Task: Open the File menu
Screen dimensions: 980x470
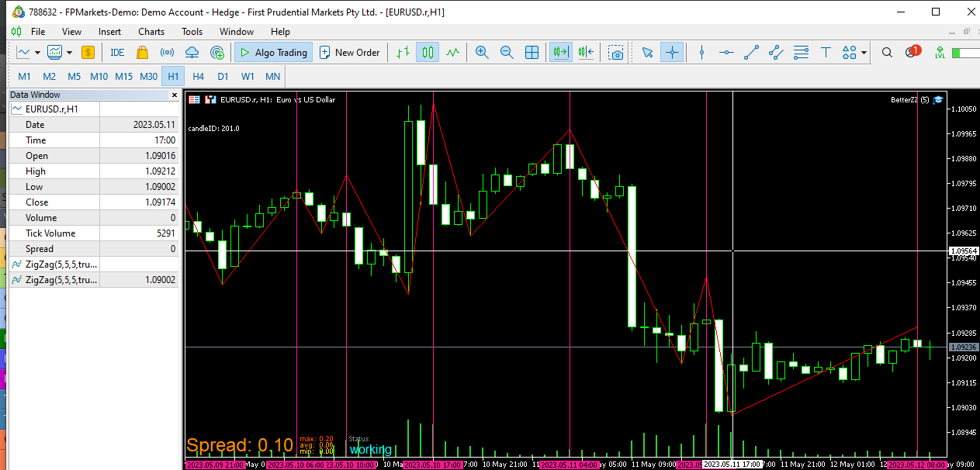Action: click(38, 32)
